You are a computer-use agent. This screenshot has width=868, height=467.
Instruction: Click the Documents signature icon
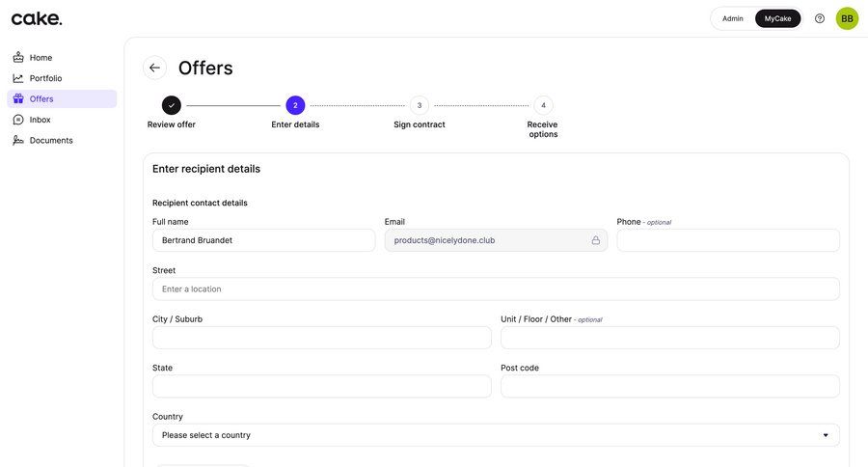click(x=18, y=140)
